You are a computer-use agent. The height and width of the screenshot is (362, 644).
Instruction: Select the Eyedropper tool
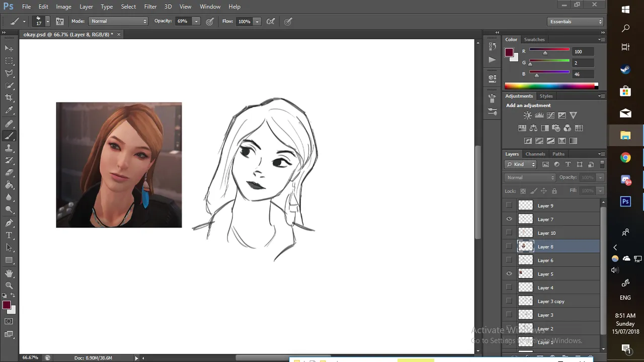(x=9, y=111)
